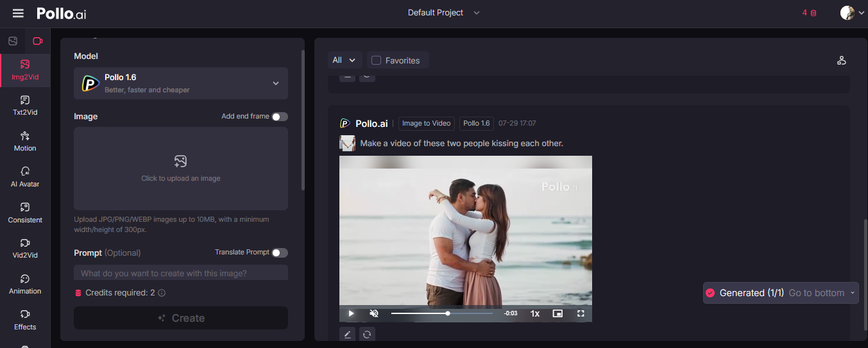868x348 pixels.
Task: Click the credits counter showing 4
Action: click(x=809, y=13)
